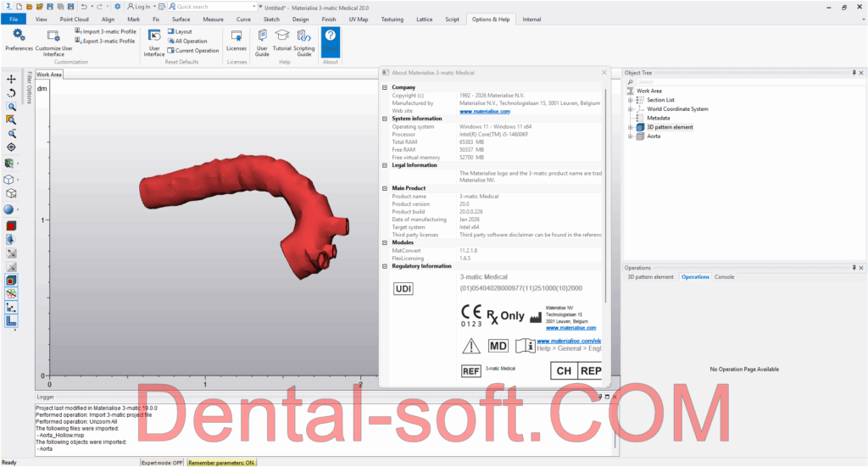Open the Scripting Guide
This screenshot has height=467, width=868.
[x=303, y=40]
